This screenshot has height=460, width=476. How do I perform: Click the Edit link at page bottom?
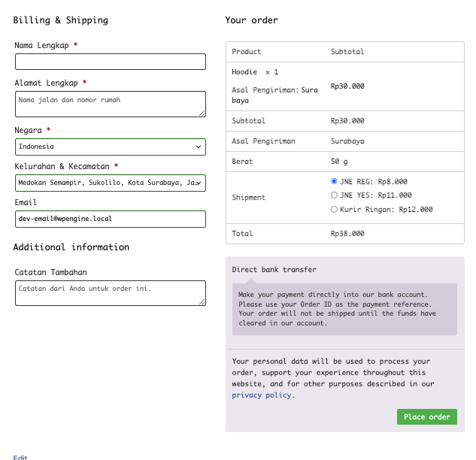pyautogui.click(x=20, y=457)
